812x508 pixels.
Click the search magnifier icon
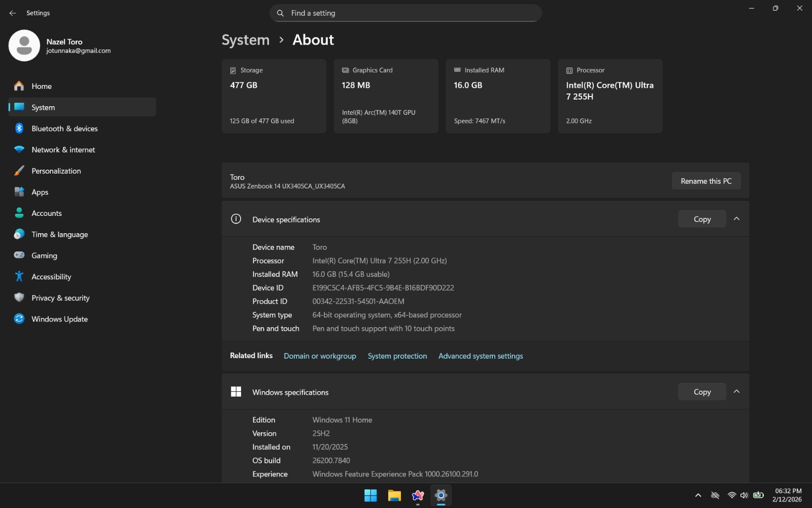point(280,13)
